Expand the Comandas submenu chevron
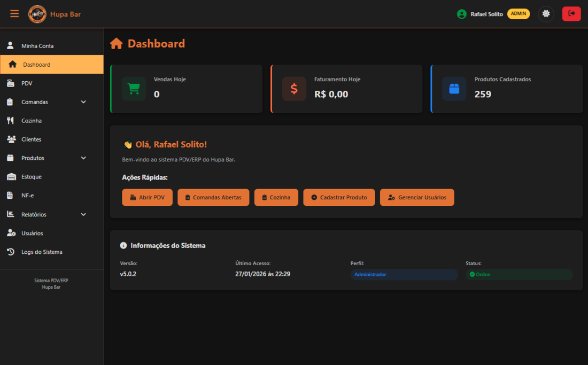Viewport: 588px width, 365px height. [x=83, y=102]
